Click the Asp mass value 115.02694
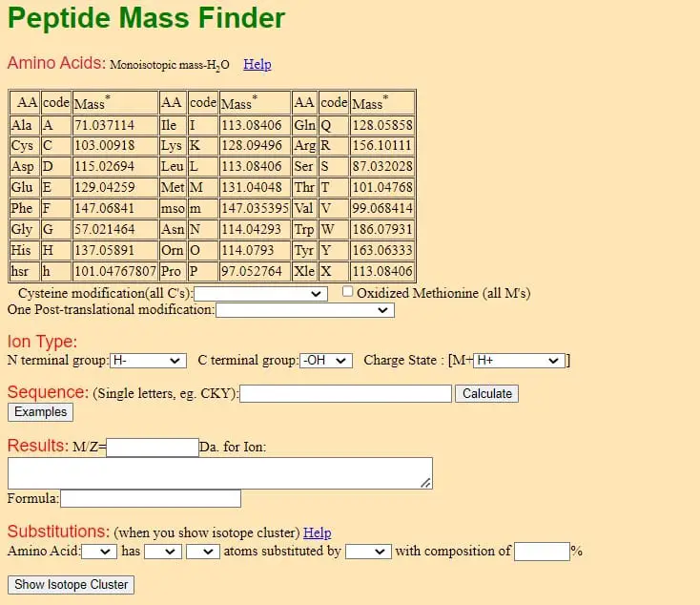 pos(105,167)
